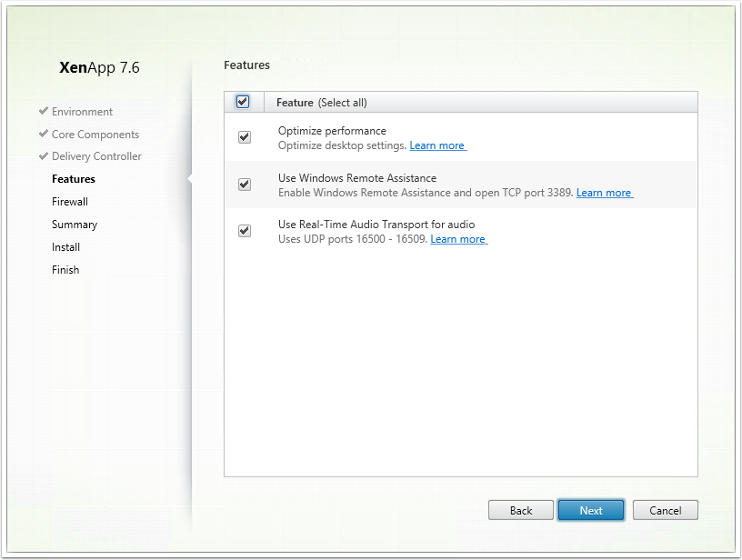Image resolution: width=742 pixels, height=560 pixels.
Task: Open Learn more about TCP port 3389
Action: pyautogui.click(x=605, y=193)
